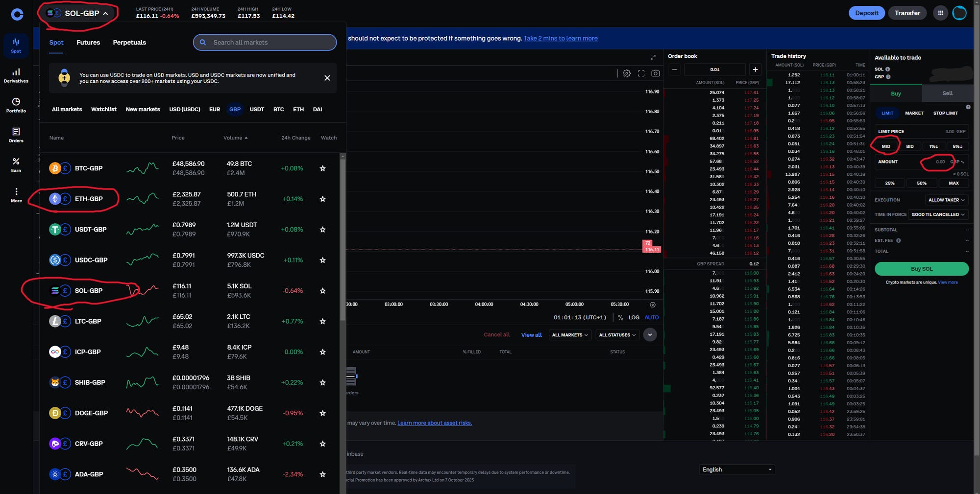The width and height of the screenshot is (980, 494).
Task: Collapse orders panel with chevron button
Action: click(650, 335)
